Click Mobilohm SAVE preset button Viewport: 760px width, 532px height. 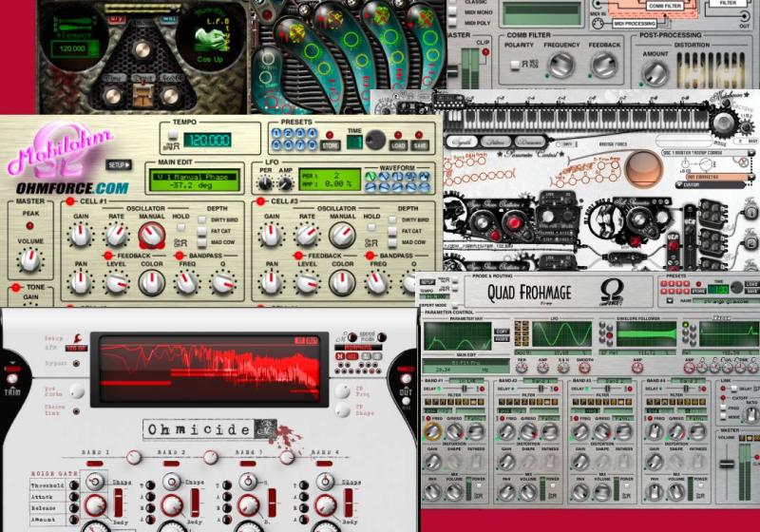pyautogui.click(x=419, y=144)
